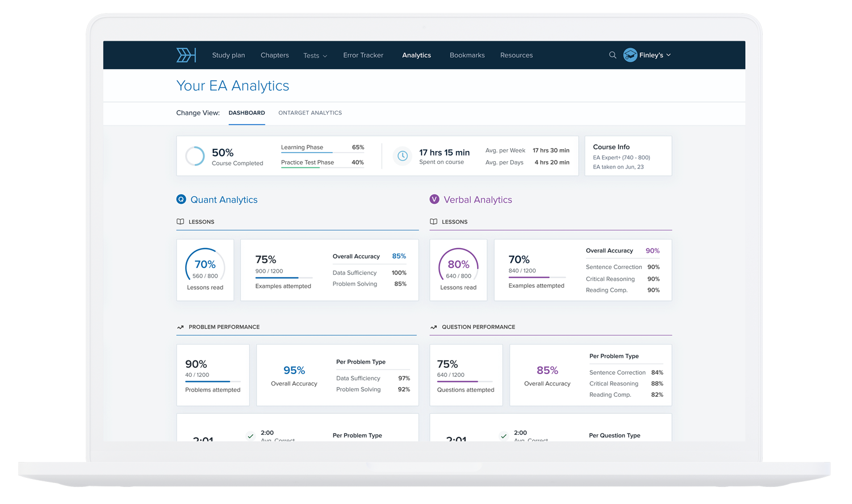Open the Error Tracker section
Screen dimensions: 852x504
click(363, 55)
